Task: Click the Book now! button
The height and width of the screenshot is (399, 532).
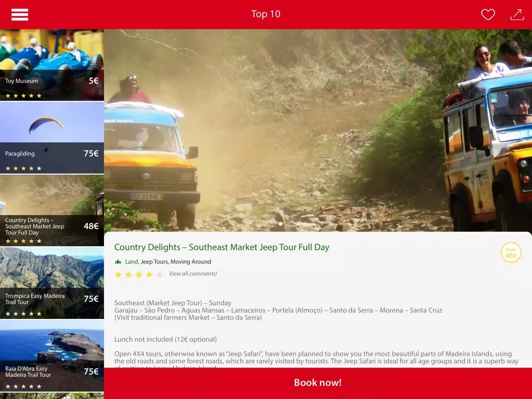Action: [318, 383]
